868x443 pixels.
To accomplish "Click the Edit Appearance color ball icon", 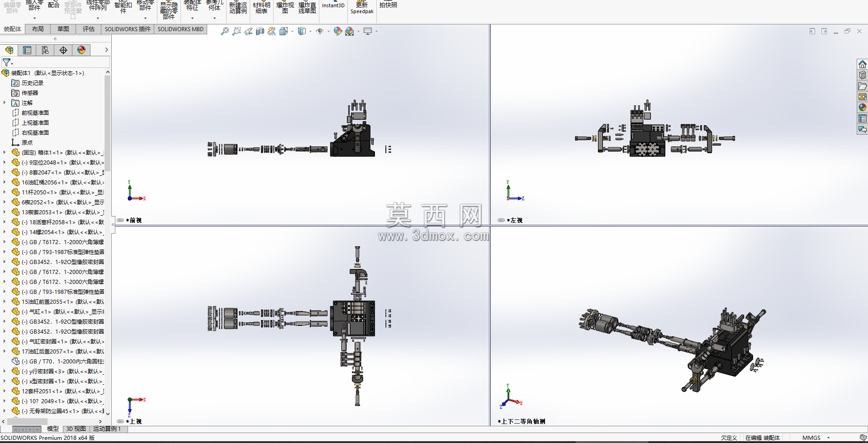I will (337, 31).
